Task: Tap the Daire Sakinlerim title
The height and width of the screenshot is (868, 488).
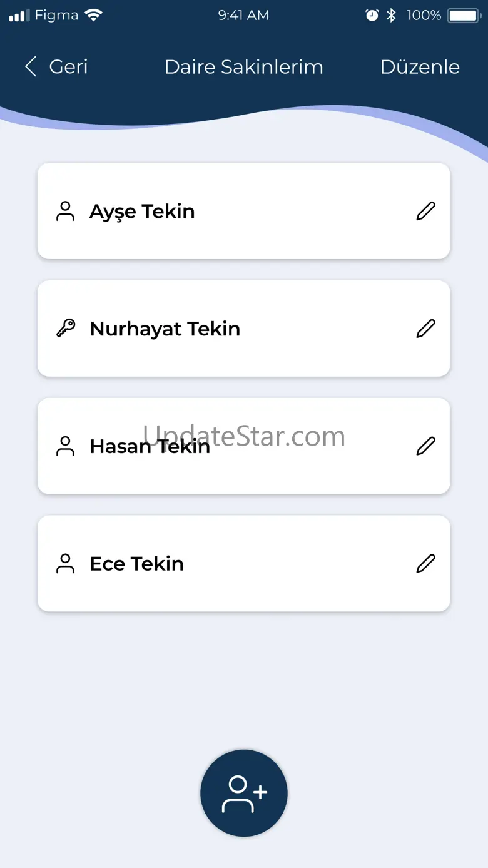Action: tap(244, 67)
